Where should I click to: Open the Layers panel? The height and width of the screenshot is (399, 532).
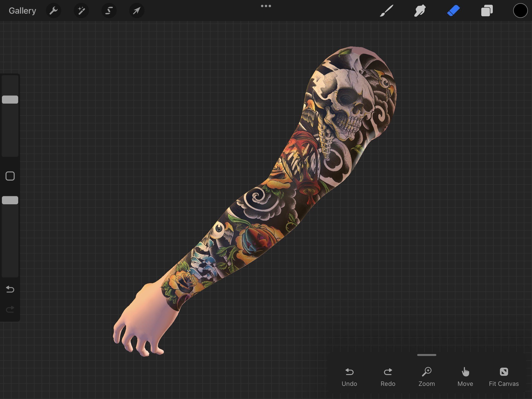pos(487,11)
